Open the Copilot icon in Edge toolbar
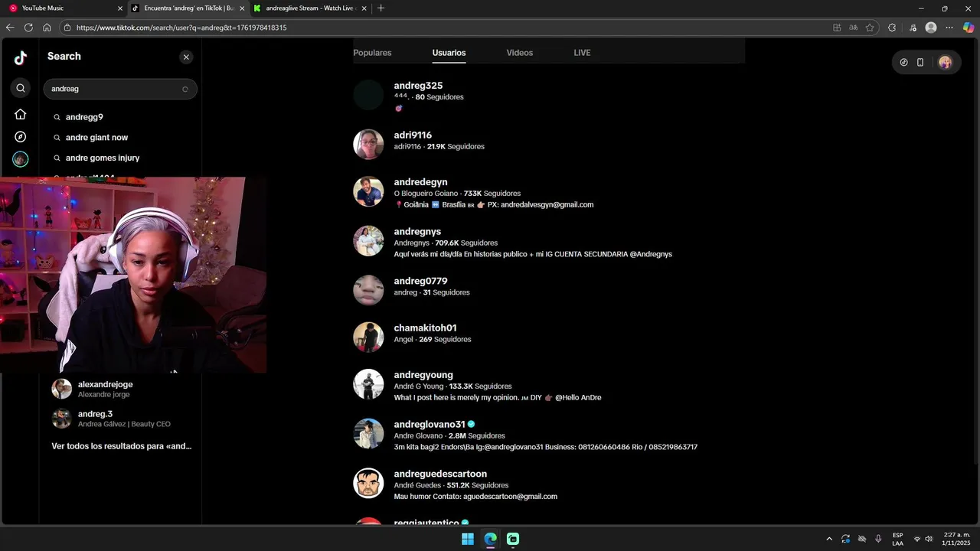Image resolution: width=980 pixels, height=551 pixels. pos(969,28)
